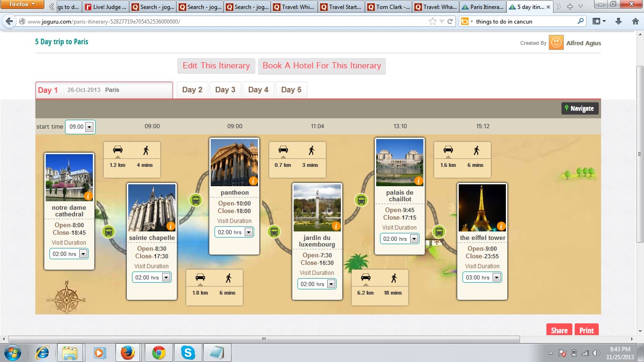
Task: Select walking icon in the 1.2 km travel box
Action: coord(146,150)
